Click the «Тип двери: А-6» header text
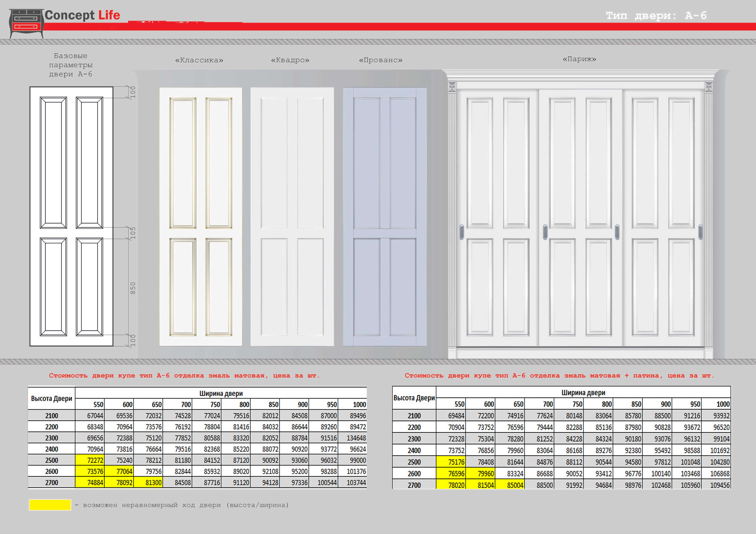The height and width of the screenshot is (534, 756). (x=656, y=16)
